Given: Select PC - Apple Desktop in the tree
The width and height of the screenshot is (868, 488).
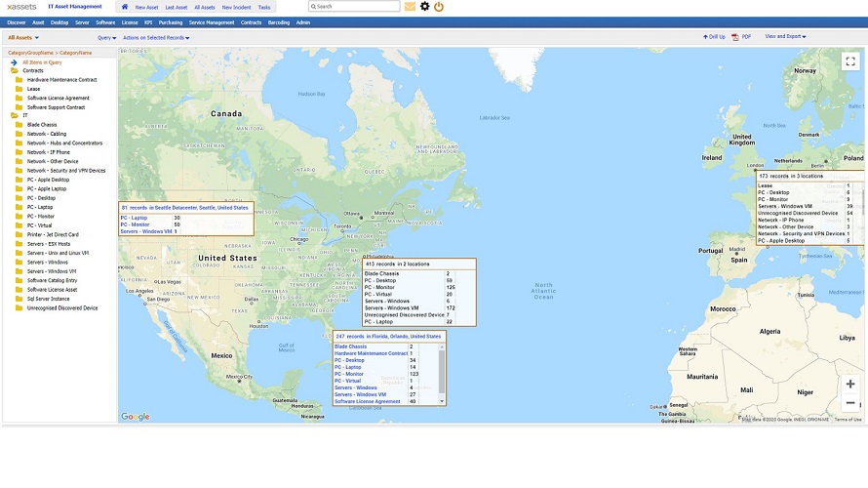Looking at the screenshot, I should tap(48, 180).
